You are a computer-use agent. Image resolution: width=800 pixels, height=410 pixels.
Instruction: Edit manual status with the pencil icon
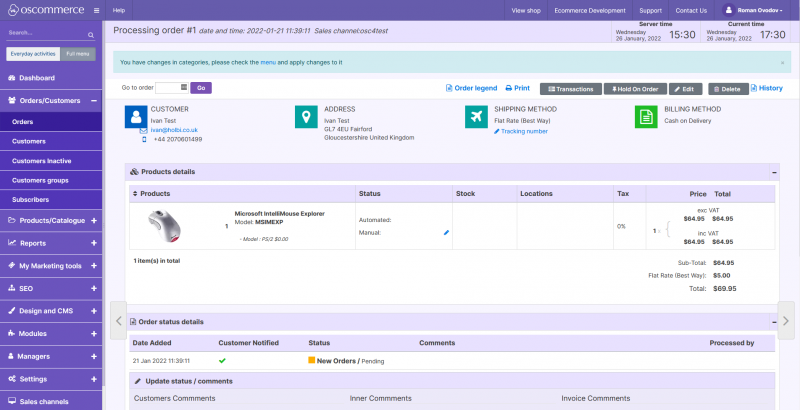point(446,232)
